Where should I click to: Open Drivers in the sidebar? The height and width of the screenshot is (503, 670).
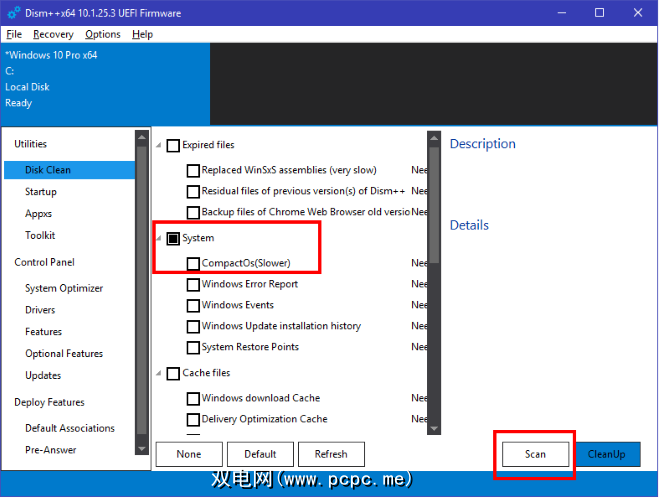click(x=40, y=310)
